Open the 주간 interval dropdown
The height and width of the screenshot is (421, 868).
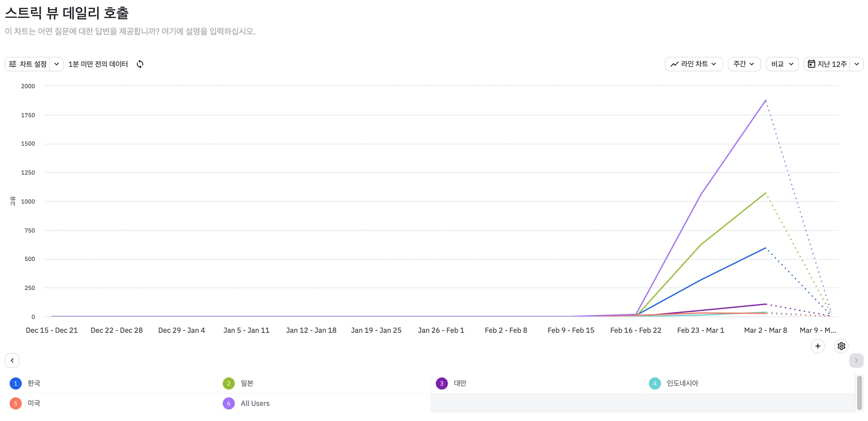(x=744, y=64)
